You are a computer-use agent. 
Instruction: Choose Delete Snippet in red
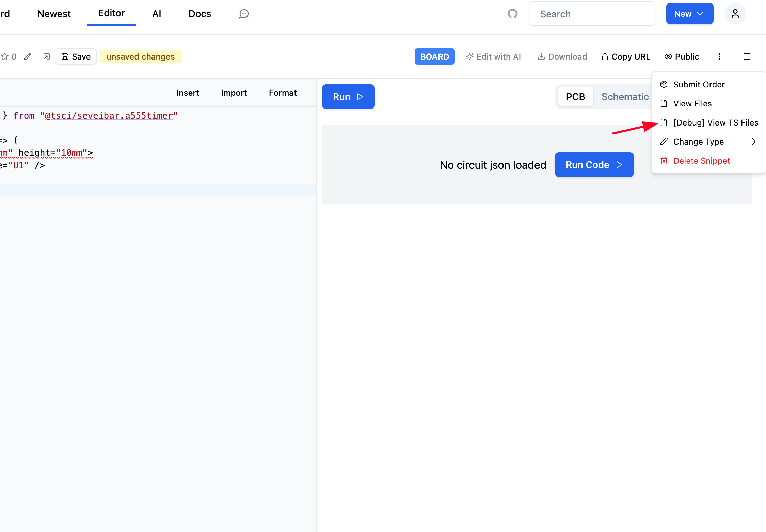click(701, 161)
